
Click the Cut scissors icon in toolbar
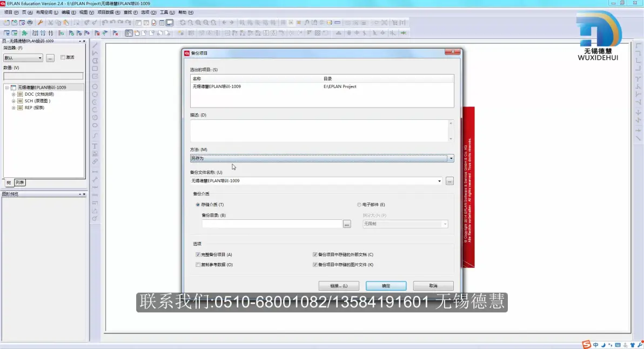point(51,23)
